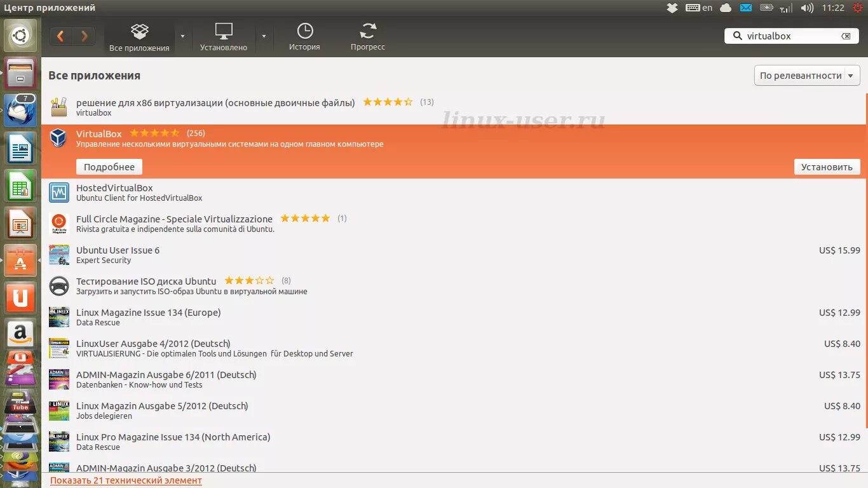Click the LinuxUser Ausgabe 4/2012 cover
The image size is (868, 488).
coord(59,348)
